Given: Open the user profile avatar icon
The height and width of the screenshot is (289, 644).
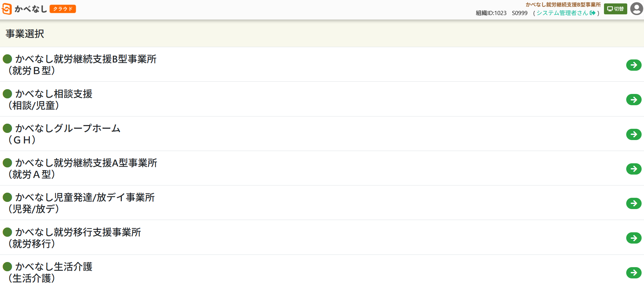Looking at the screenshot, I should tap(636, 9).
